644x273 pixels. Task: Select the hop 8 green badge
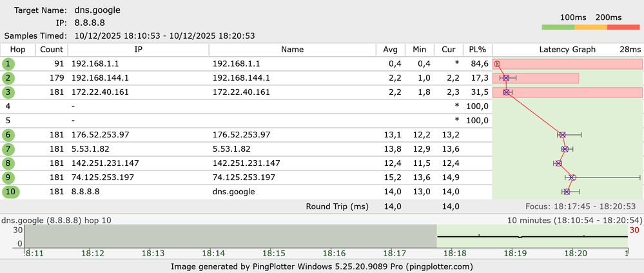8,163
